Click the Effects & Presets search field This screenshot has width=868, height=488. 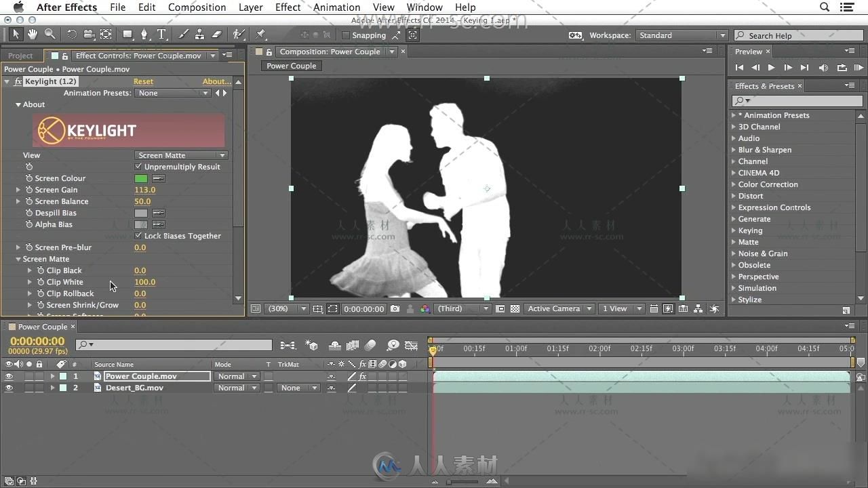pyautogui.click(x=797, y=100)
